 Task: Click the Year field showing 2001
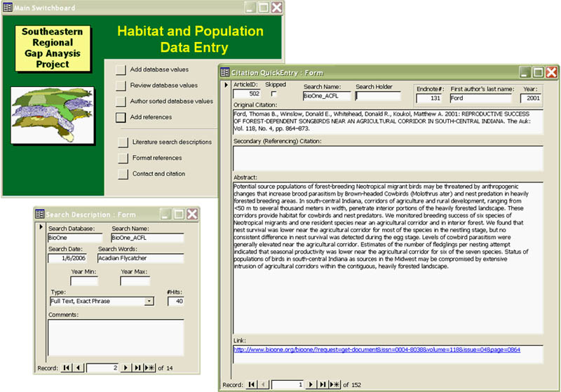[531, 98]
